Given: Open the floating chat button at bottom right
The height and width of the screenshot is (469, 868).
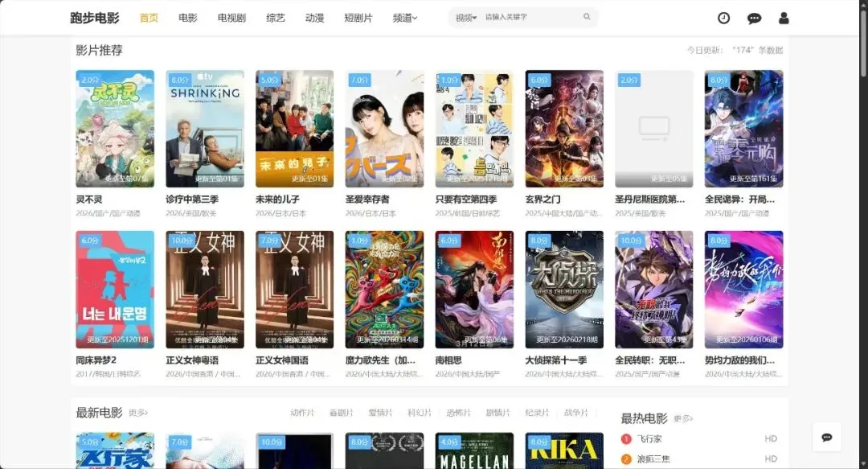Looking at the screenshot, I should (x=826, y=438).
